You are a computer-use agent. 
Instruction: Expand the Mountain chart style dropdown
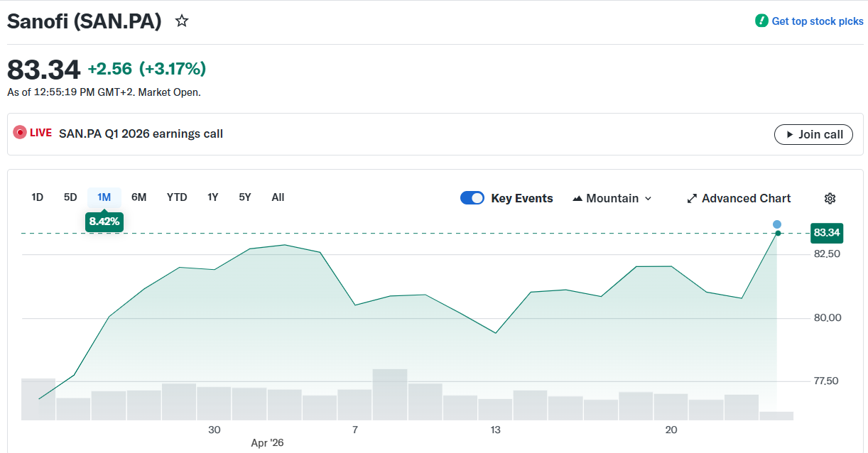[648, 199]
